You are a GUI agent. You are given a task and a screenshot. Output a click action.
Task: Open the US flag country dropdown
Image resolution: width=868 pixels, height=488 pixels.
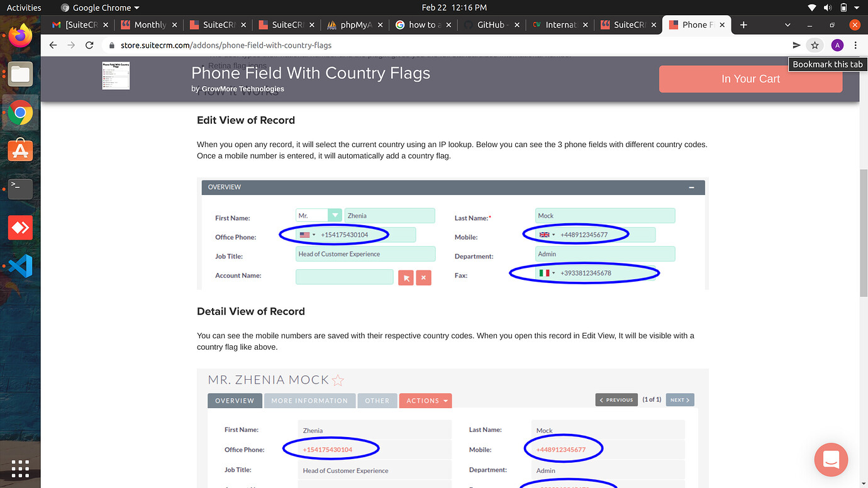308,235
